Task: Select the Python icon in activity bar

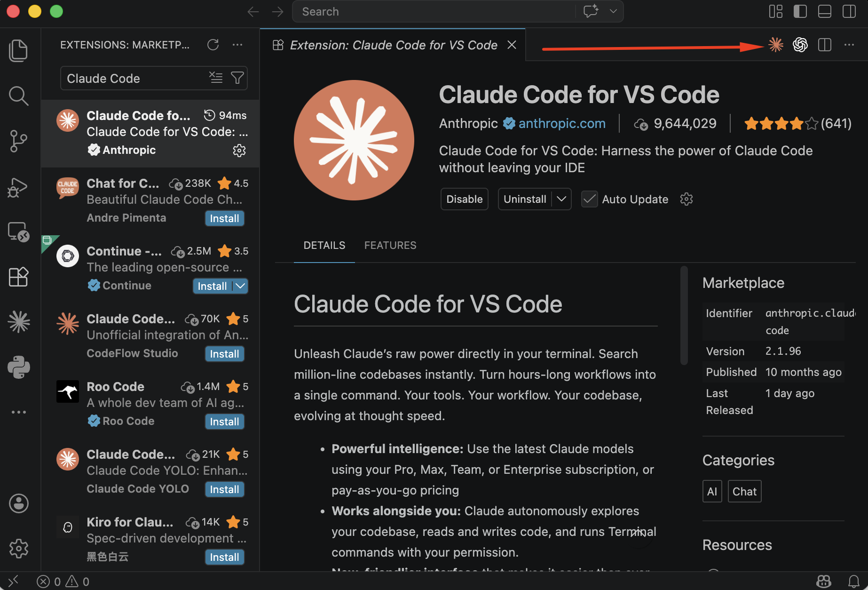Action: point(19,367)
